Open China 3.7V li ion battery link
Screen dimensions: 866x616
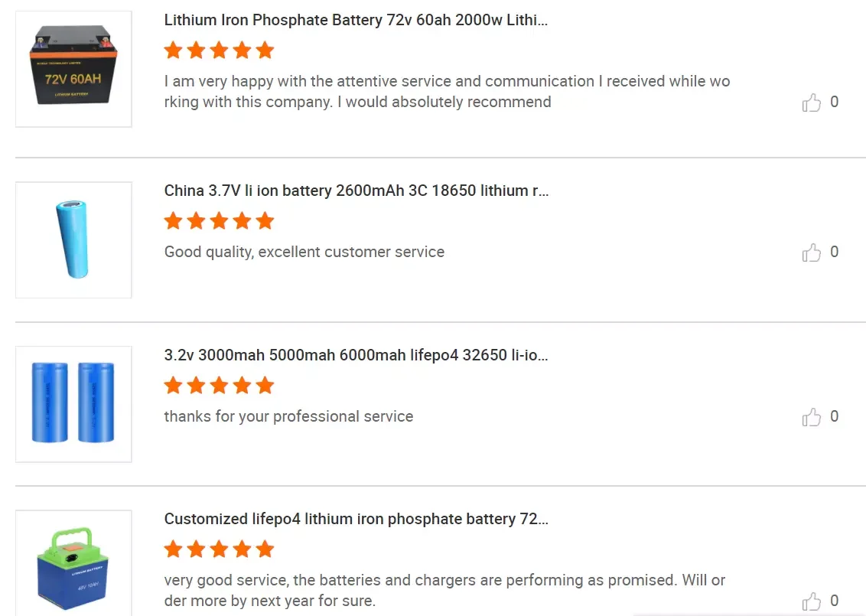[x=356, y=191]
